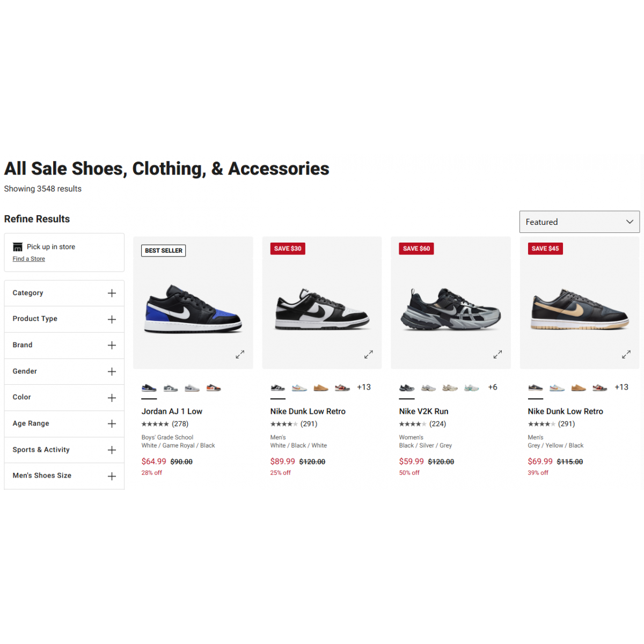Viewport: 644px width, 644px height.
Task: Expand the Gender filter
Action: pyautogui.click(x=112, y=371)
